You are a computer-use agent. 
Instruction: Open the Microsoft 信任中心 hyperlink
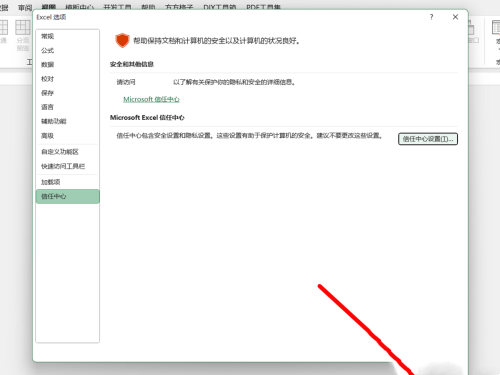click(151, 99)
